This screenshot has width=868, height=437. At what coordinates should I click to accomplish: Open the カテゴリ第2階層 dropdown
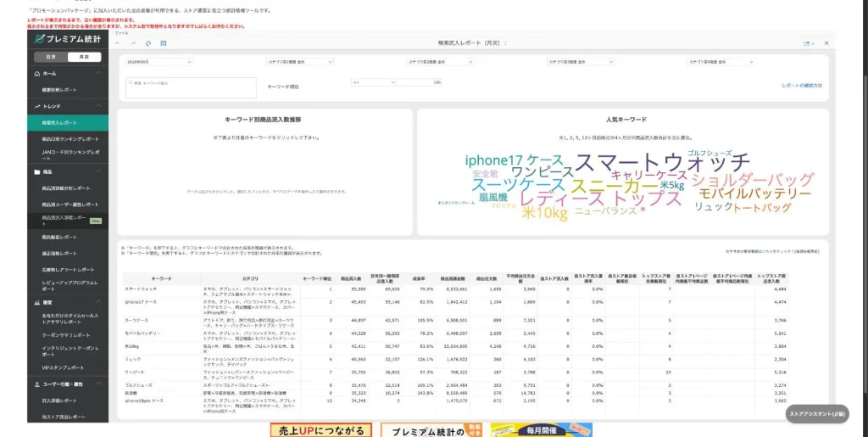(440, 62)
